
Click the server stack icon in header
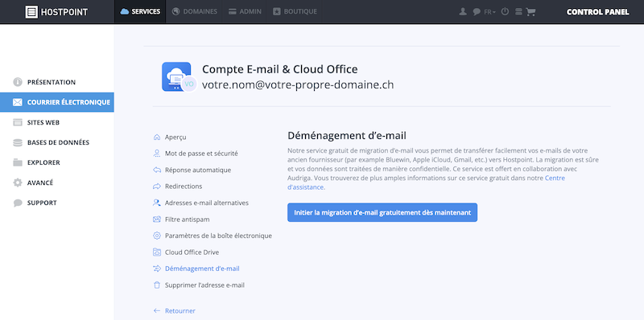518,12
